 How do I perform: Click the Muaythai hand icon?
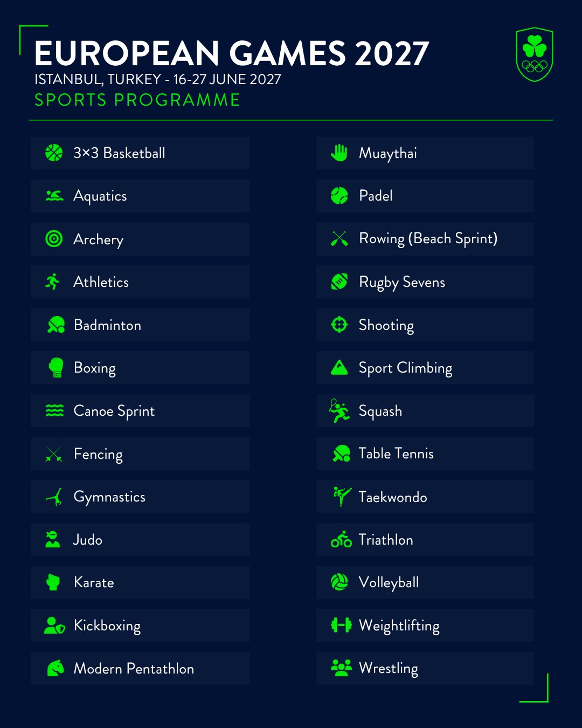pyautogui.click(x=339, y=153)
